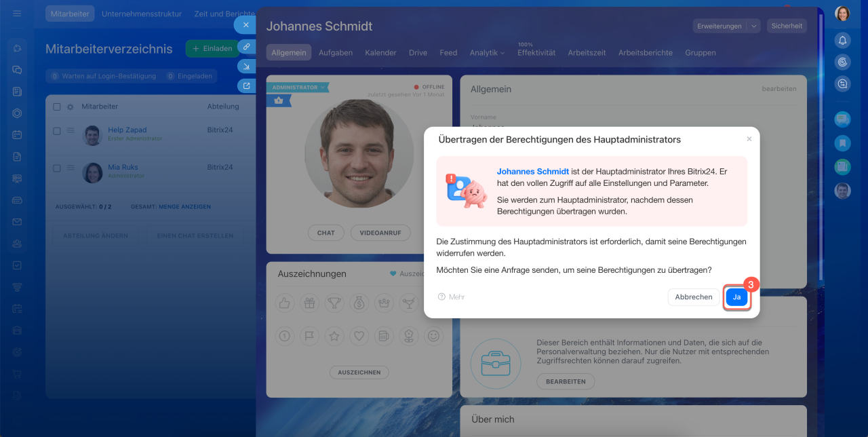
Task: Switch to the Aufgaben tab
Action: coord(336,52)
